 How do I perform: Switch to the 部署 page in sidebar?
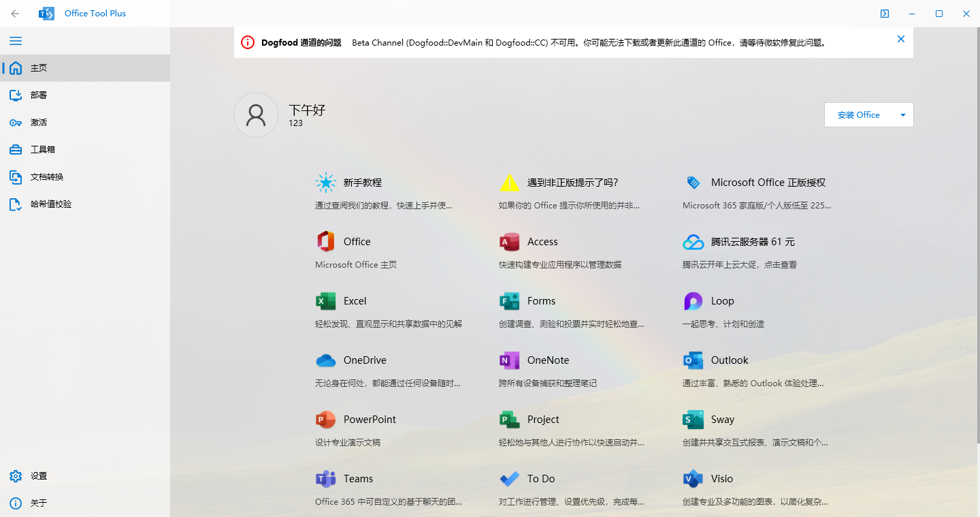click(39, 95)
